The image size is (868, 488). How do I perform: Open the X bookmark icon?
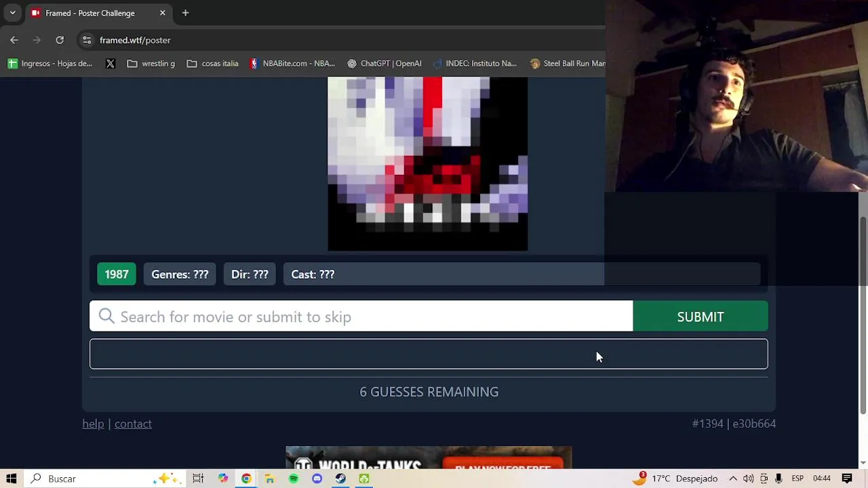[x=111, y=63]
